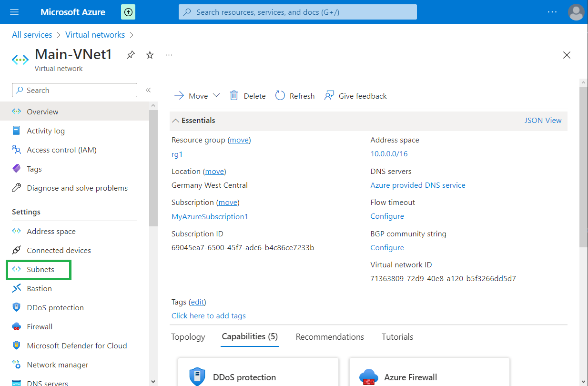Click the Access control (IAM) icon
This screenshot has height=386, width=588.
tap(17, 150)
